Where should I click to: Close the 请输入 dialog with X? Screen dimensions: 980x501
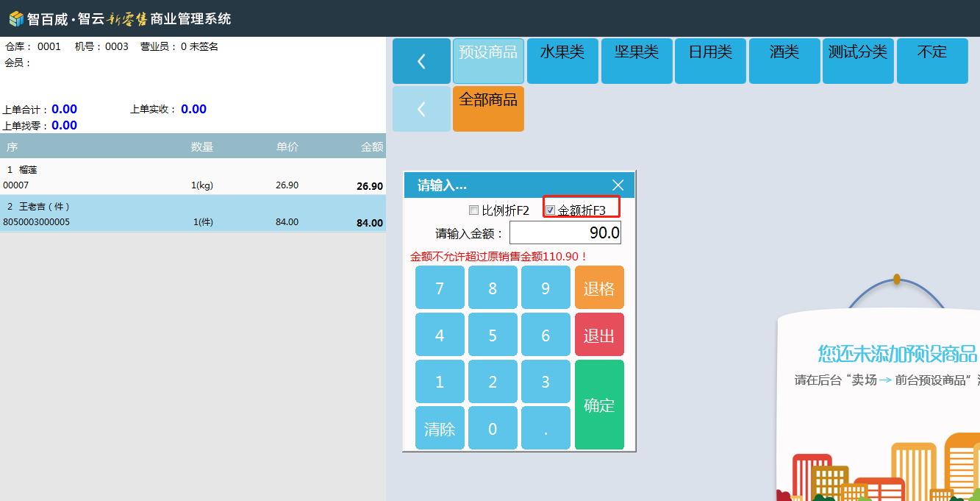click(x=618, y=185)
